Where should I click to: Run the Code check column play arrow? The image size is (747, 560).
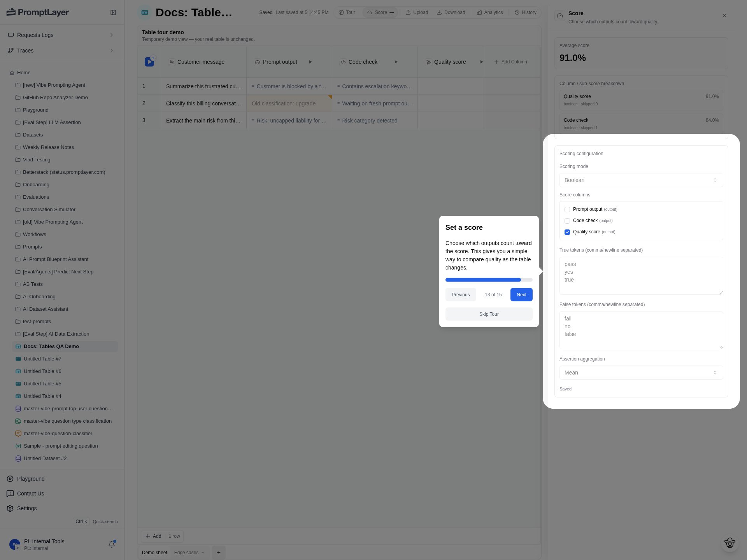(396, 62)
